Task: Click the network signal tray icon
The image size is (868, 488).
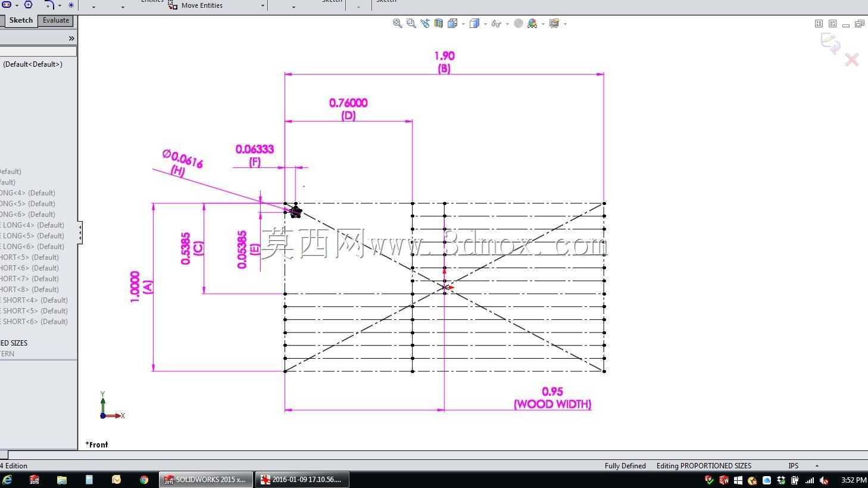Action: tap(810, 480)
